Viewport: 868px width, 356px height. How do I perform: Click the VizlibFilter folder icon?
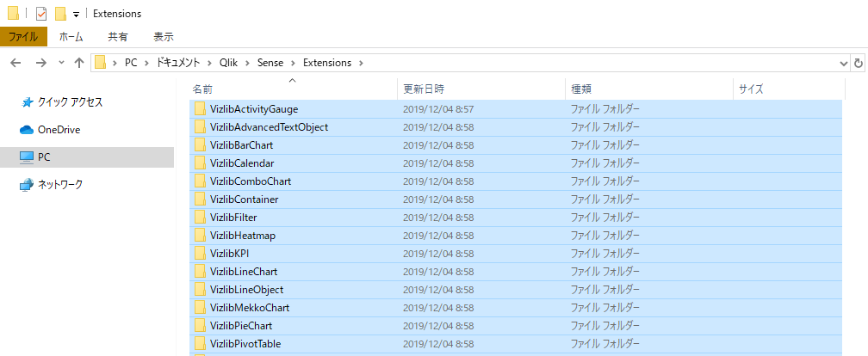(x=200, y=218)
